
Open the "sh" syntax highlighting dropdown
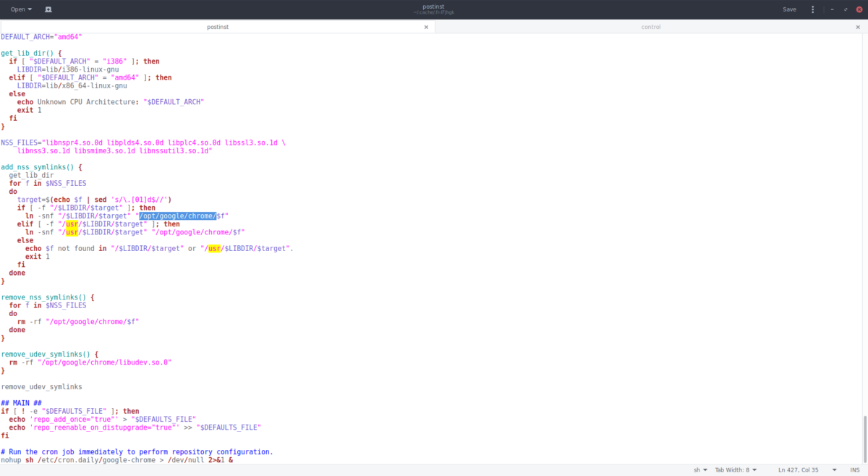pos(700,469)
